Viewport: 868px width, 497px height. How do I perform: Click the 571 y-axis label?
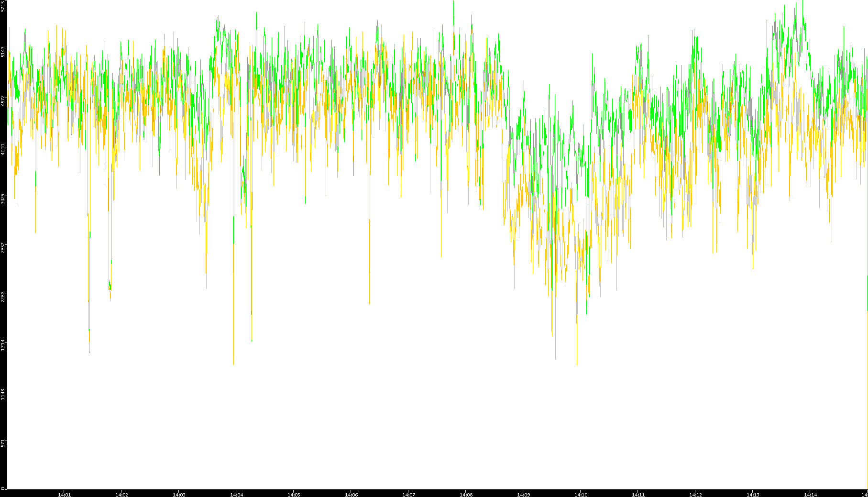[3, 443]
